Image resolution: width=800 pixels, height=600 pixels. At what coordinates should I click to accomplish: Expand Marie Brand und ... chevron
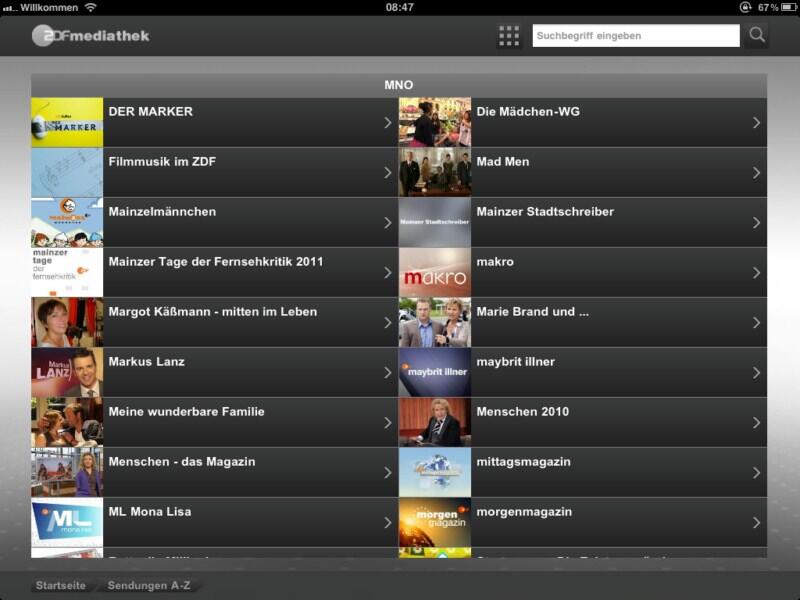click(756, 322)
